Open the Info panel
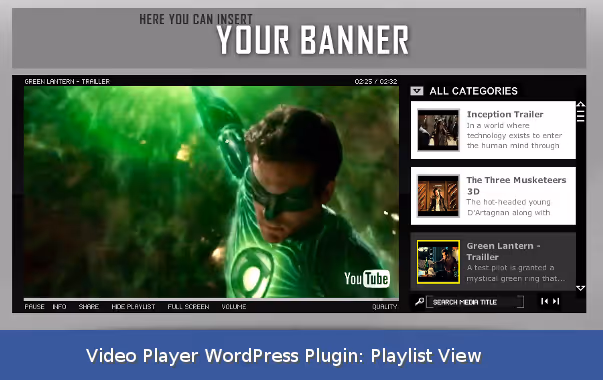This screenshot has height=380, width=603. point(59,307)
